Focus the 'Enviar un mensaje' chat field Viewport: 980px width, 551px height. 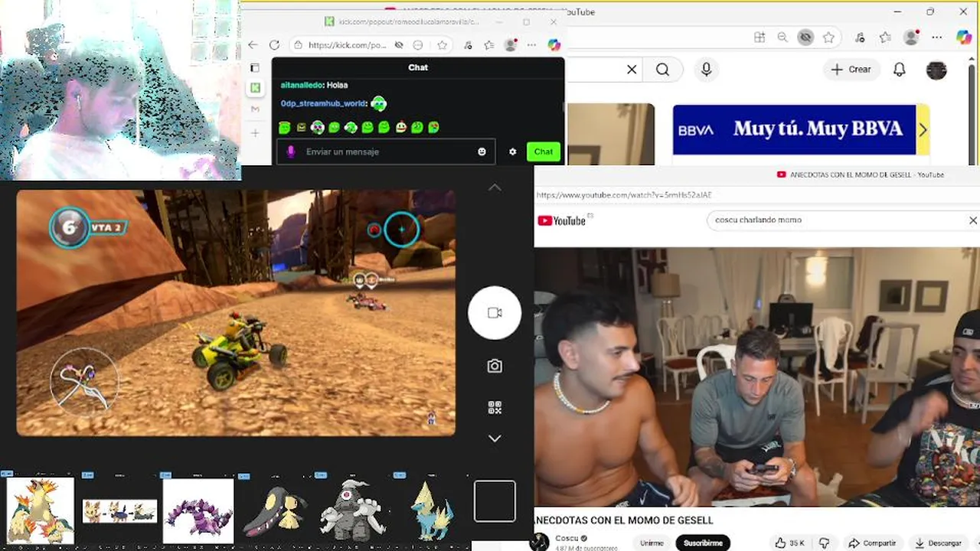pyautogui.click(x=386, y=152)
